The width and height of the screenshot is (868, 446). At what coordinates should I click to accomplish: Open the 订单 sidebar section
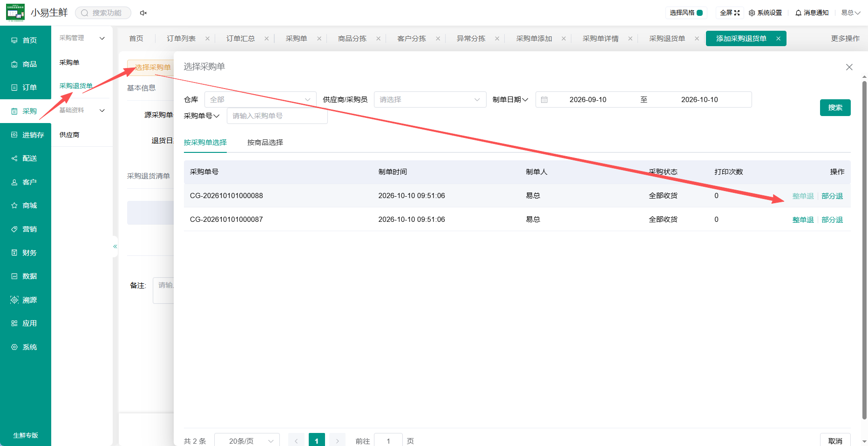click(x=25, y=87)
